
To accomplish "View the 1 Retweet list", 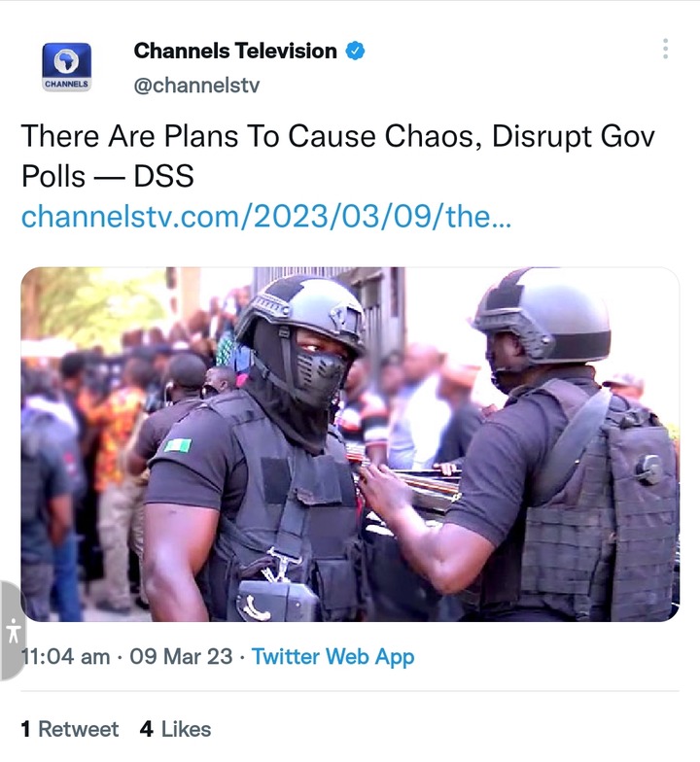I will [70, 729].
